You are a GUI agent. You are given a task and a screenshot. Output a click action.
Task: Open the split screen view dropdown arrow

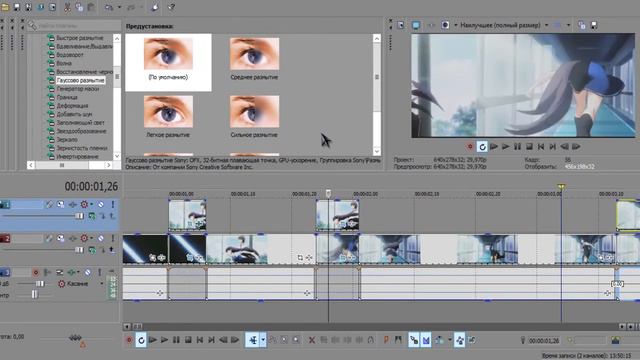pyautogui.click(x=456, y=25)
